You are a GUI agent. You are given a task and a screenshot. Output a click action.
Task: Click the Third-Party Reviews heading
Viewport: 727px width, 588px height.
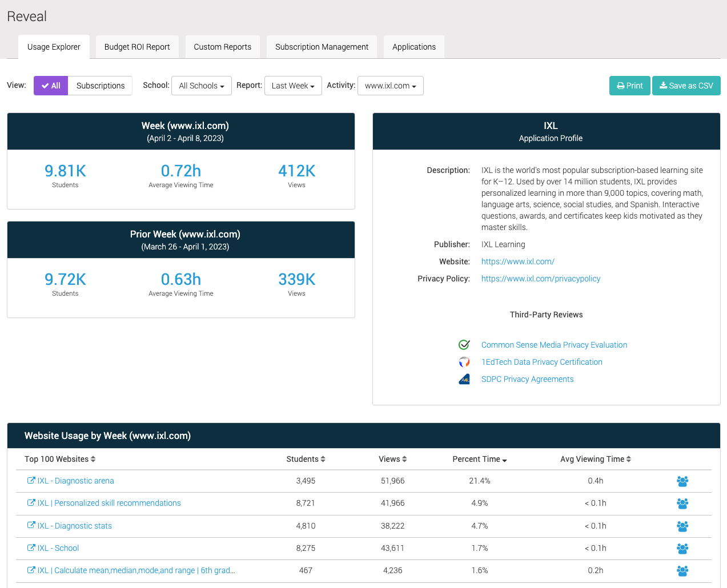click(547, 315)
